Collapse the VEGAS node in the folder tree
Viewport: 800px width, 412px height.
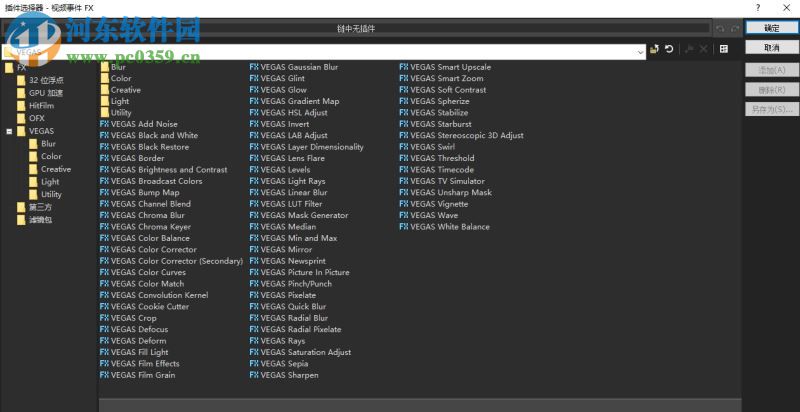[9, 131]
